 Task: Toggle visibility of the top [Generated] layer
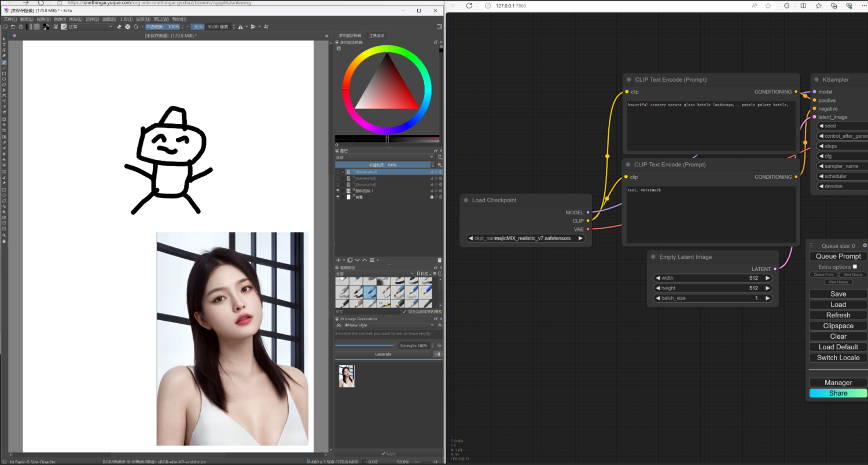338,172
